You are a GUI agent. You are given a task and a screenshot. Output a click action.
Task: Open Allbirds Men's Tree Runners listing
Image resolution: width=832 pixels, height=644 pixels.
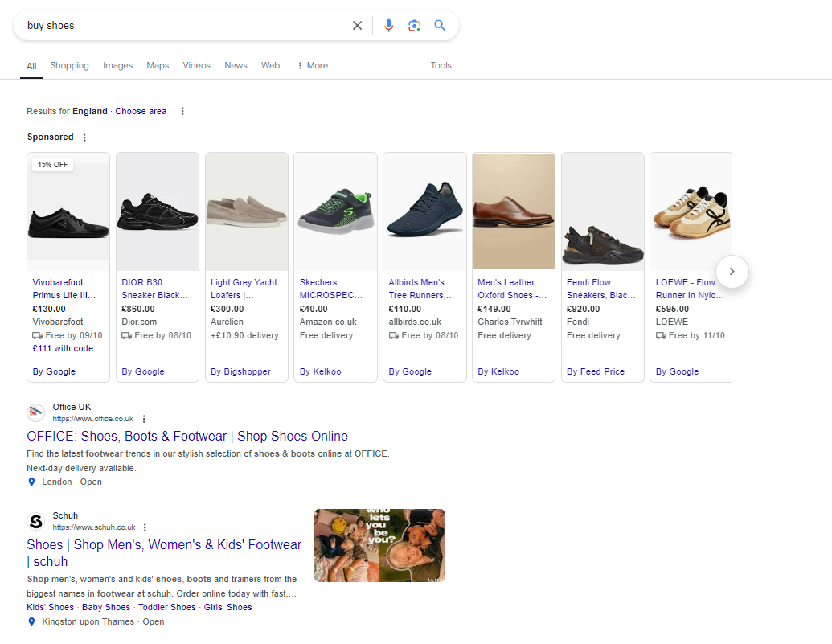click(x=421, y=289)
